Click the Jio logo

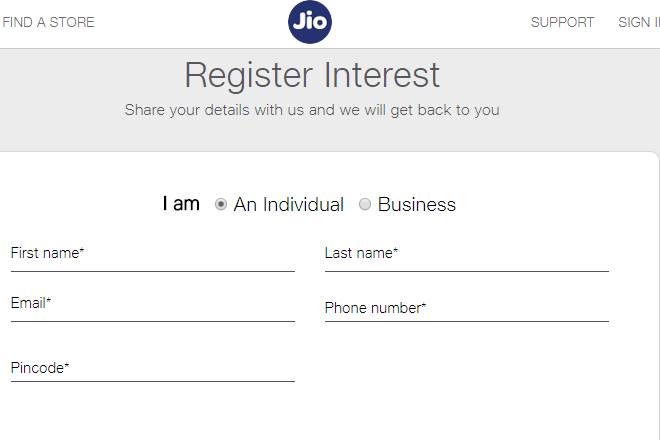point(309,22)
